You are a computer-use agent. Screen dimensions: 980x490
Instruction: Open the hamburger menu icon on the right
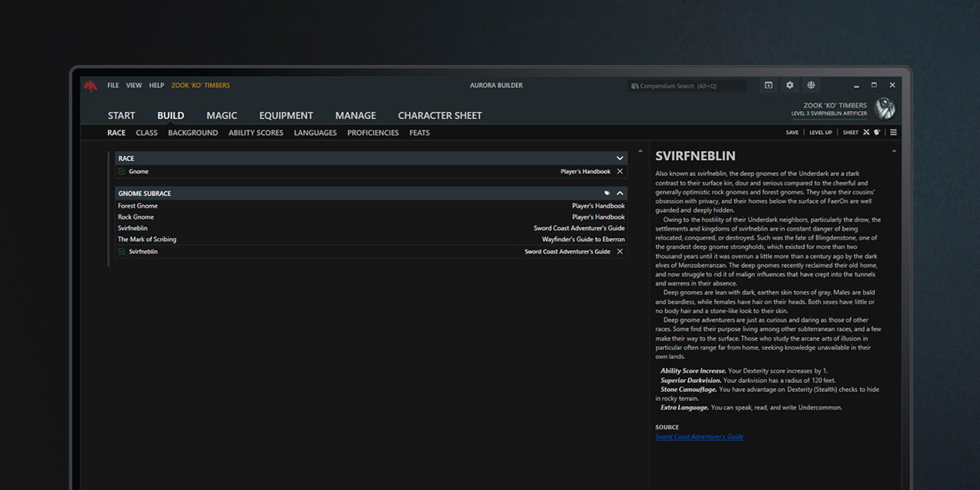click(x=893, y=132)
